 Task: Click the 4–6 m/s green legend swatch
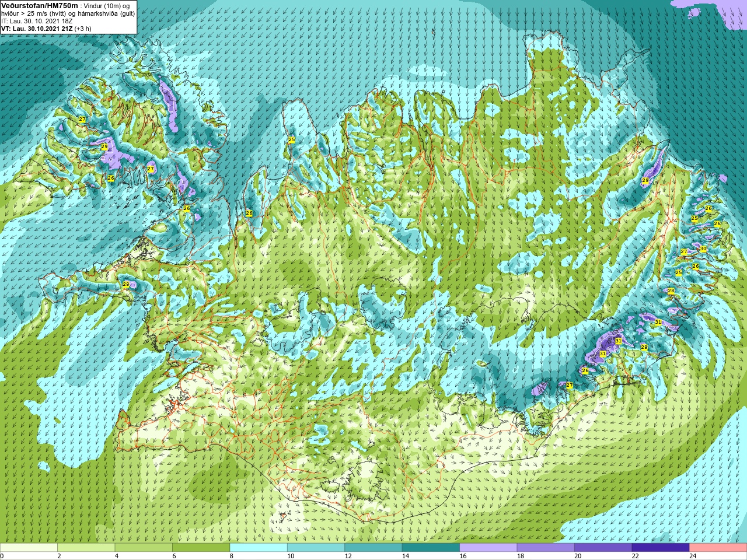click(x=144, y=548)
